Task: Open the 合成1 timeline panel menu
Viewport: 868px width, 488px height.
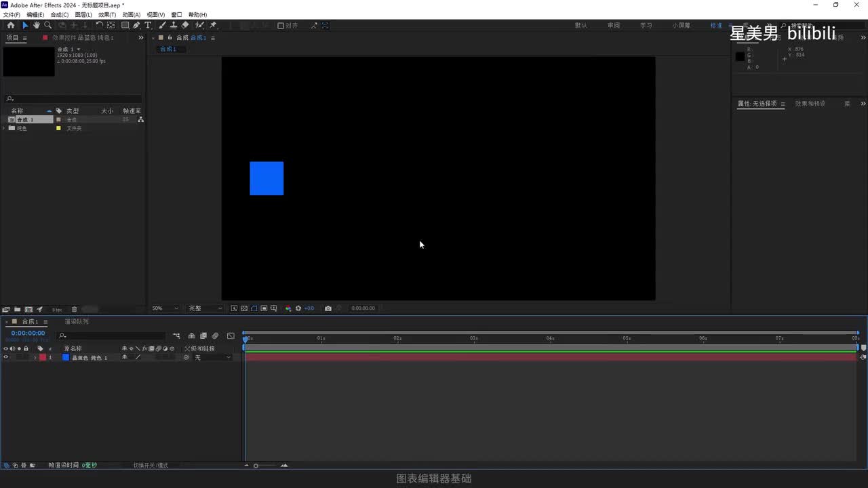Action: click(45, 321)
